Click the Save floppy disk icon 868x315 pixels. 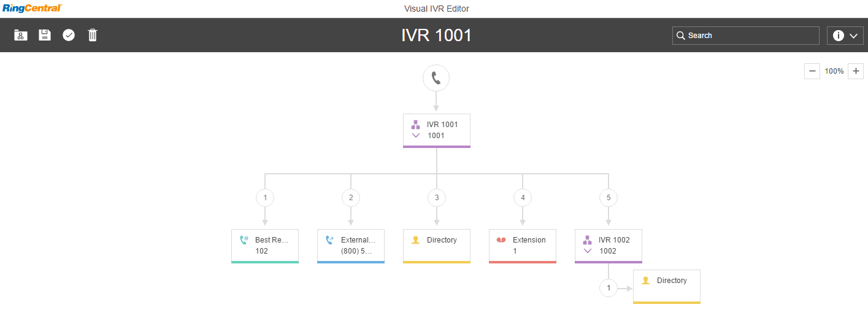45,35
